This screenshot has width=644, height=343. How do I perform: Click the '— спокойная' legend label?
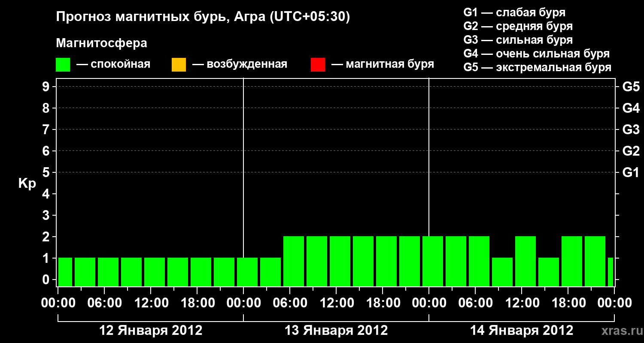pyautogui.click(x=113, y=64)
